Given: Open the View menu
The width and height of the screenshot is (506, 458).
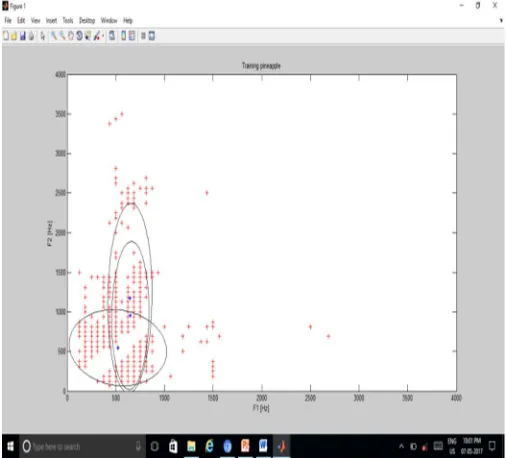Looking at the screenshot, I should point(35,21).
